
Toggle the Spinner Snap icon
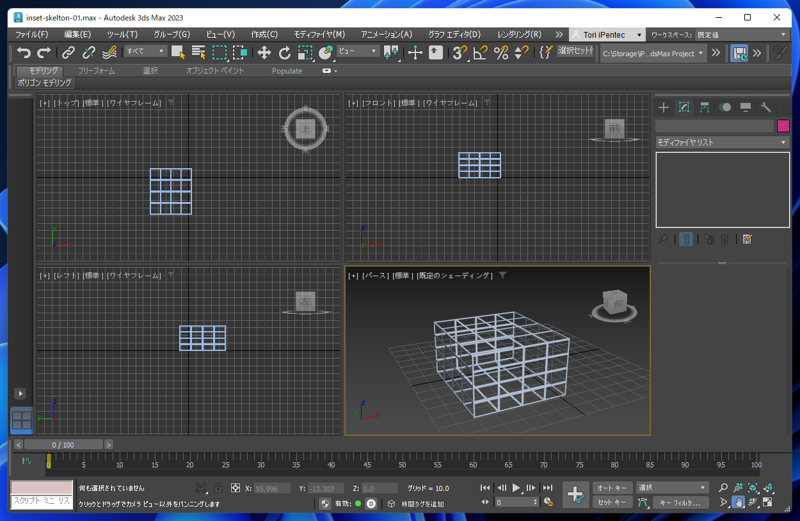point(521,53)
